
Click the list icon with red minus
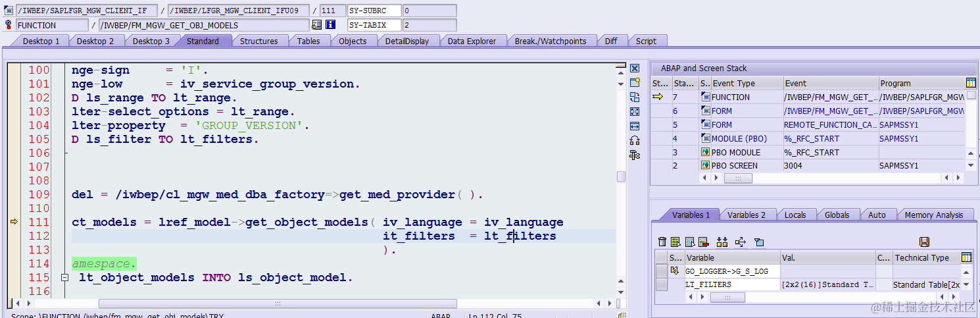tap(703, 242)
